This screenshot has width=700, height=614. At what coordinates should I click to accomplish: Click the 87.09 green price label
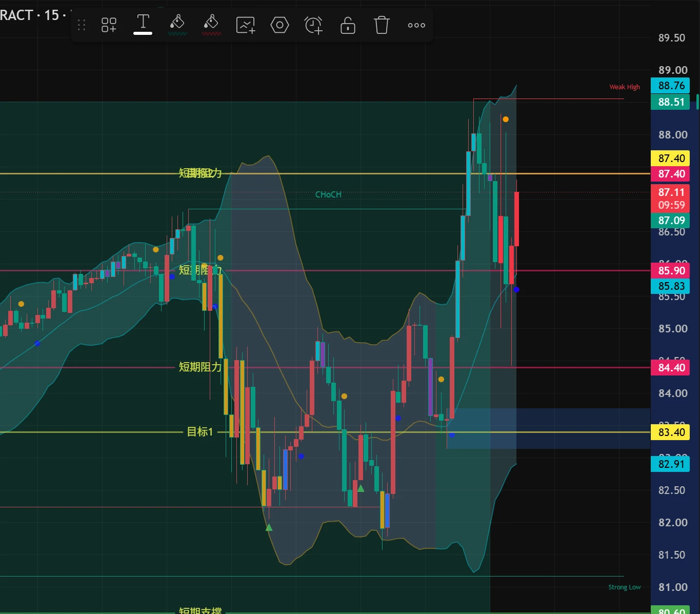click(x=671, y=221)
